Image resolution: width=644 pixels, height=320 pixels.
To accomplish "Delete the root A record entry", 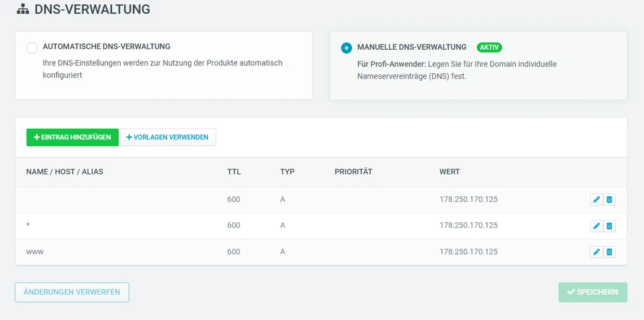I will (609, 199).
